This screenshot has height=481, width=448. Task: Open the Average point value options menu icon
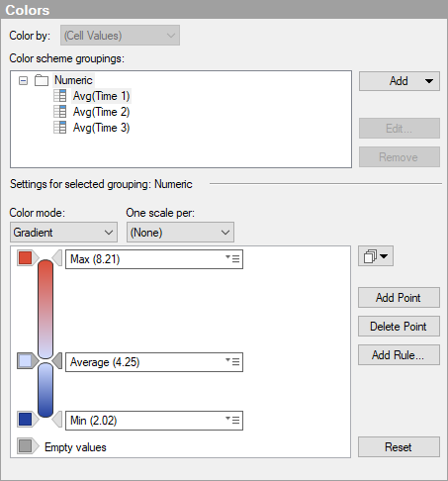click(232, 361)
